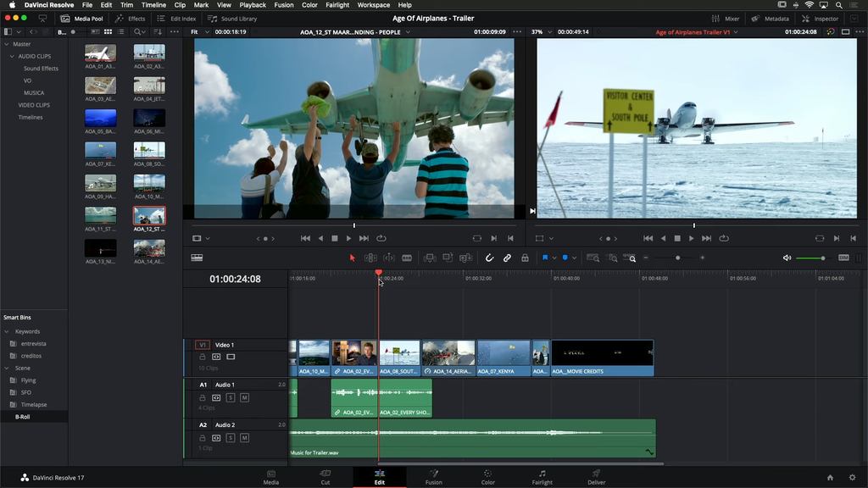The width and height of the screenshot is (868, 488).
Task: Disable the Video 1 track visibility
Action: click(231, 357)
